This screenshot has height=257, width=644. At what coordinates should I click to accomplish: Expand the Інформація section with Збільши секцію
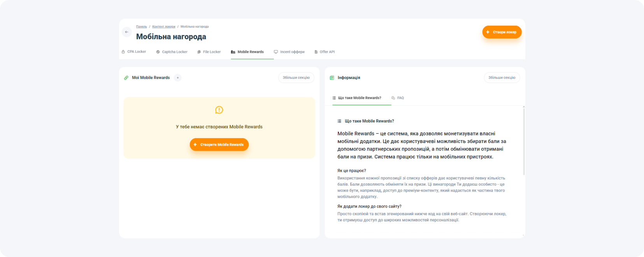pos(502,78)
